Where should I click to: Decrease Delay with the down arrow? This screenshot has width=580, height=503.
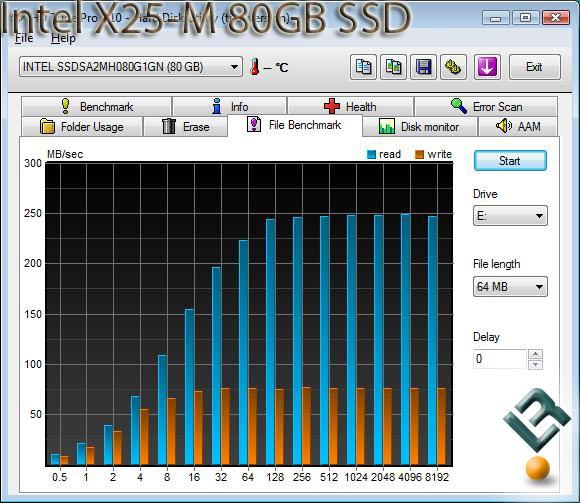click(536, 364)
